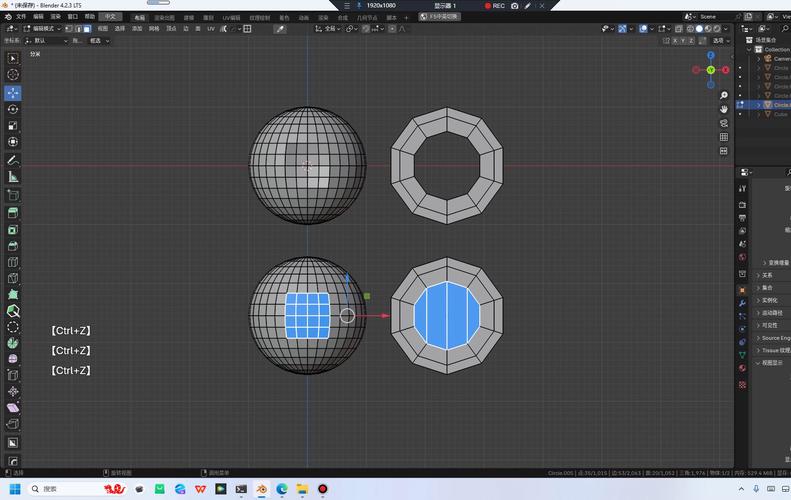Click the zoom magnifier viewport icon
Viewport: 791px width, 500px height.
click(724, 94)
